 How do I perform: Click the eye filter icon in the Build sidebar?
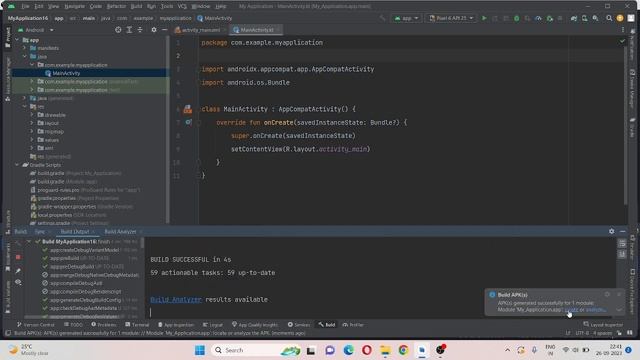(18, 282)
